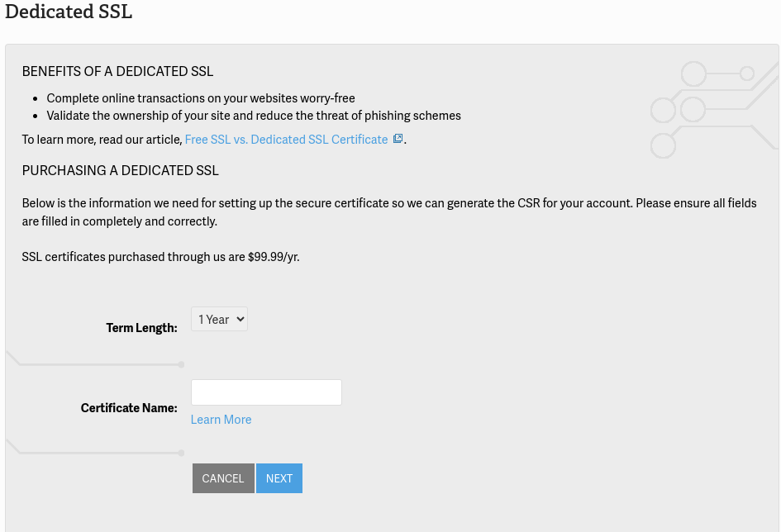The width and height of the screenshot is (781, 532).
Task: Open the Free SSL vs. Dedicated SSL Certificate article
Action: click(x=286, y=140)
